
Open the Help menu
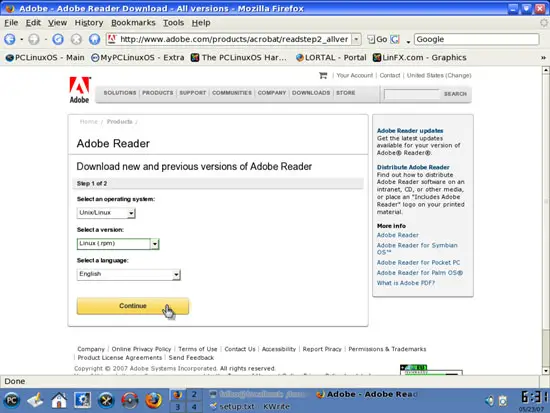(x=201, y=23)
